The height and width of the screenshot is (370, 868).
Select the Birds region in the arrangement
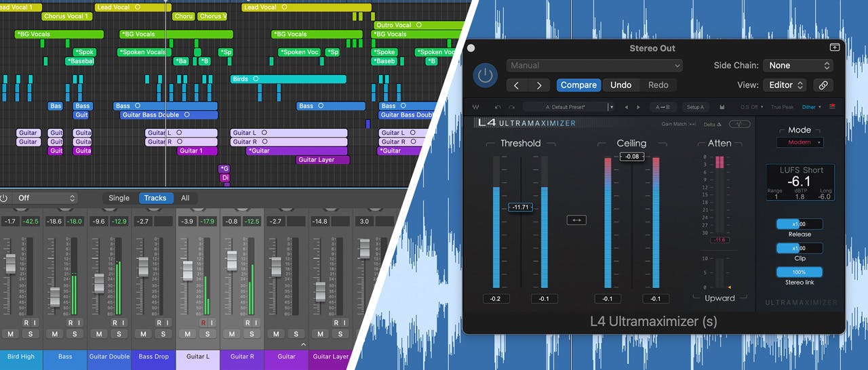pos(279,79)
